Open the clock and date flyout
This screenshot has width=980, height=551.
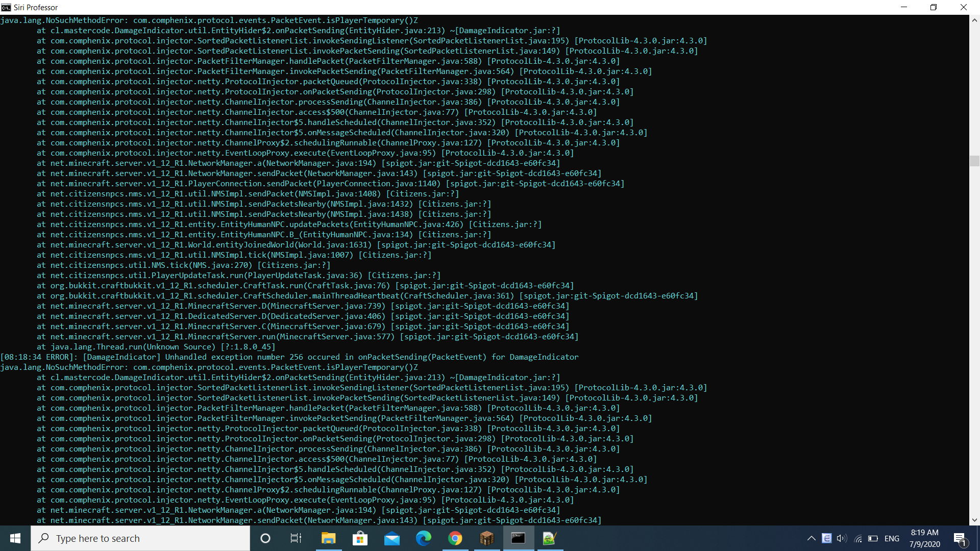pos(924,538)
